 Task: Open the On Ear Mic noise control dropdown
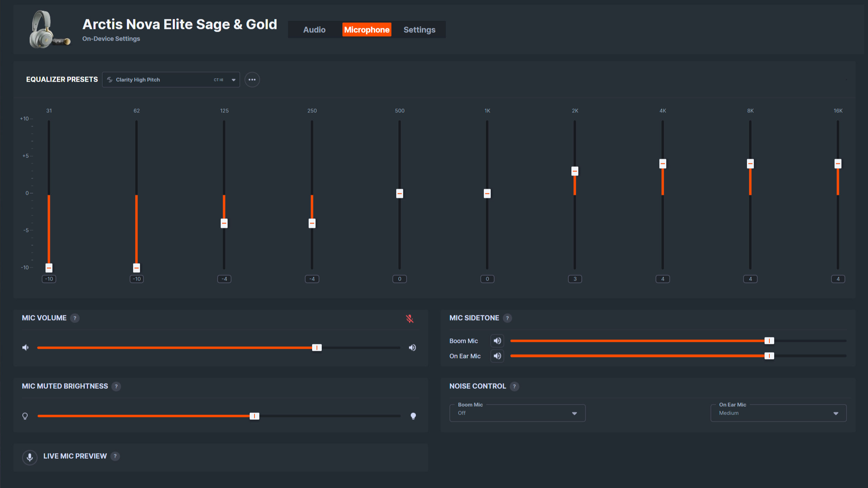pyautogui.click(x=778, y=413)
